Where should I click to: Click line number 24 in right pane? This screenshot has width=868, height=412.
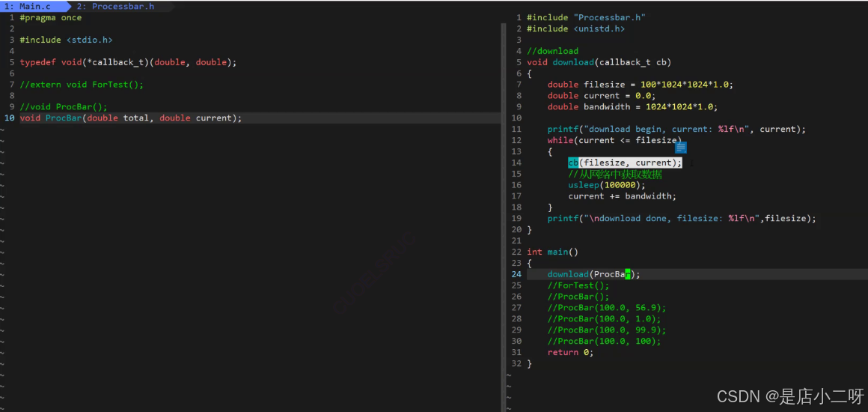[516, 274]
